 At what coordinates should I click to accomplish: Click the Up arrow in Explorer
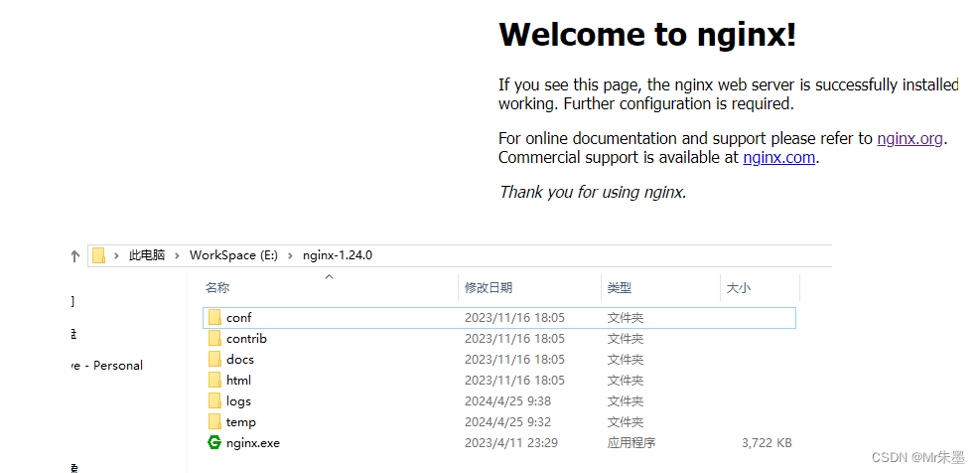[x=75, y=256]
